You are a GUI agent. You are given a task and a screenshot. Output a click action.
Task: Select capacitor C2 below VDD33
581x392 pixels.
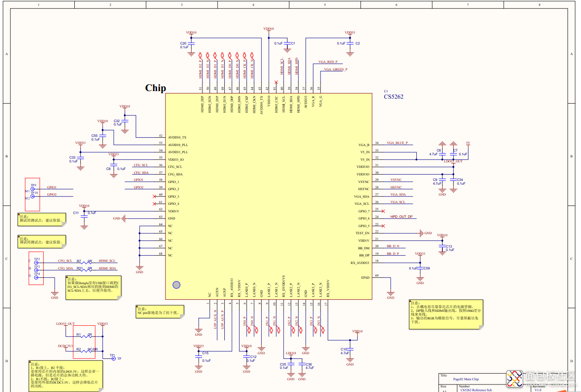[x=350, y=43]
